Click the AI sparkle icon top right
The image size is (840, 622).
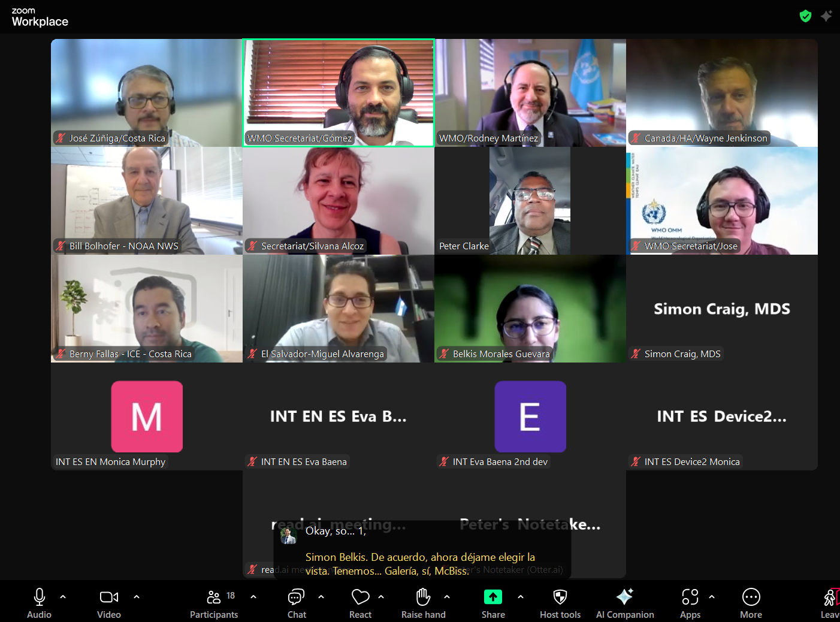click(x=827, y=16)
